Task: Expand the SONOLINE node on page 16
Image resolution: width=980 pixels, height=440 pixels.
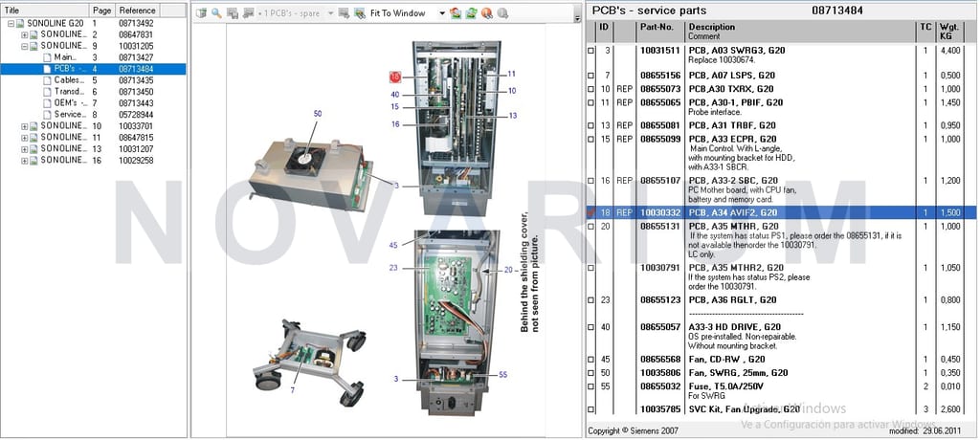Action: 24,161
